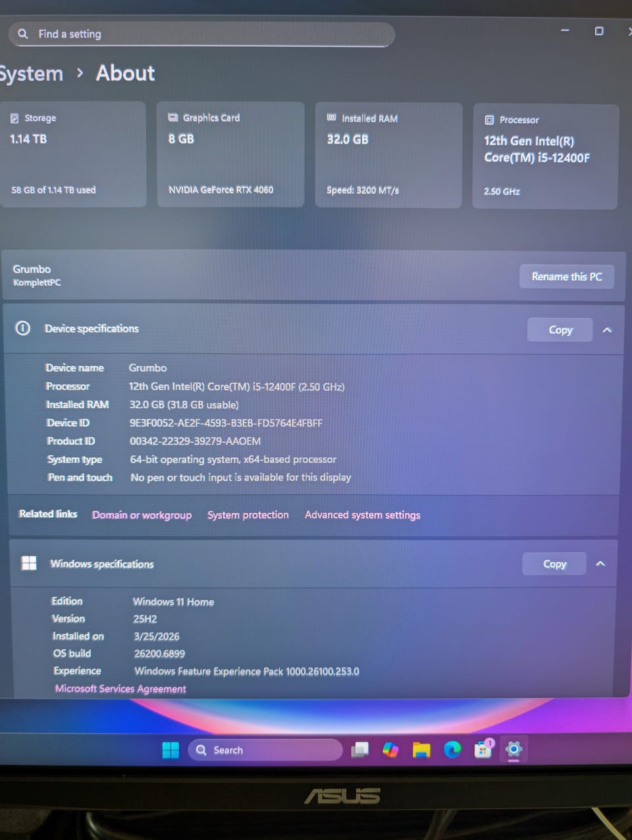
Task: Launch Copilot from the taskbar
Action: point(390,750)
